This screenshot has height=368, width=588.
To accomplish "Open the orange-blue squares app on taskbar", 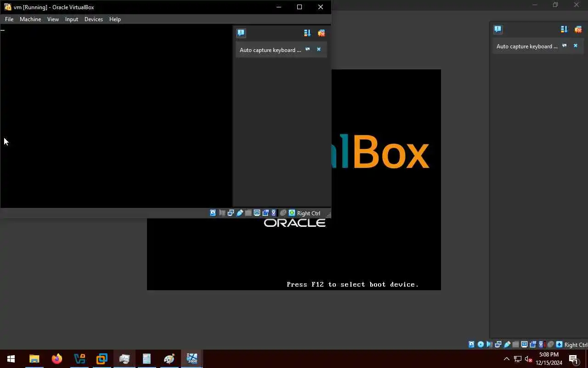I will click(102, 359).
